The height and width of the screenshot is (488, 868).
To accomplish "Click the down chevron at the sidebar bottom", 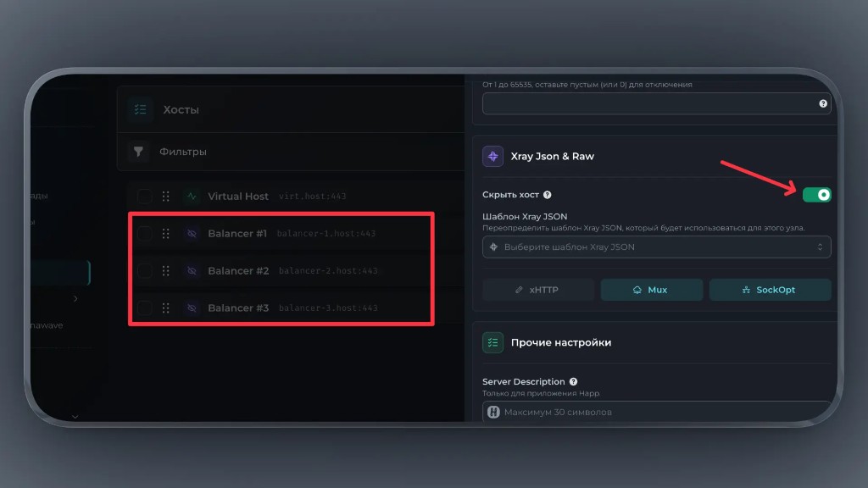I will (75, 416).
